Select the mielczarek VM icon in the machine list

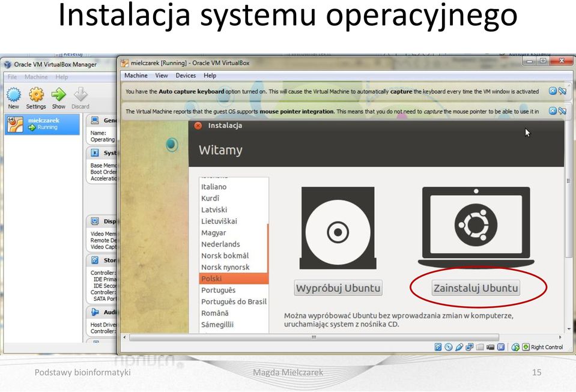coord(16,124)
